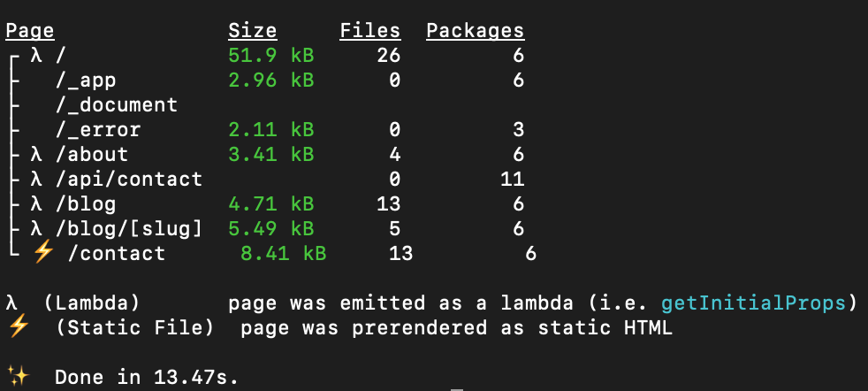Click the /_document tree entry

(x=117, y=104)
